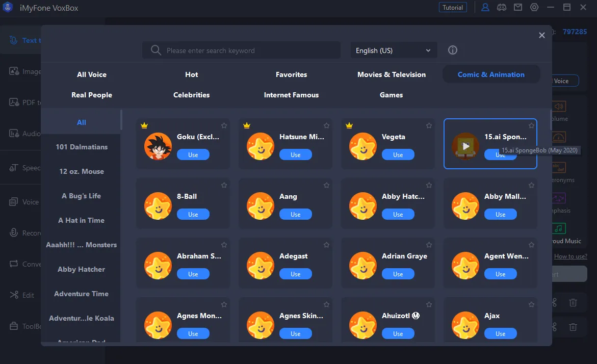Open the mail feedback icon
The image size is (597, 364).
(x=518, y=7)
